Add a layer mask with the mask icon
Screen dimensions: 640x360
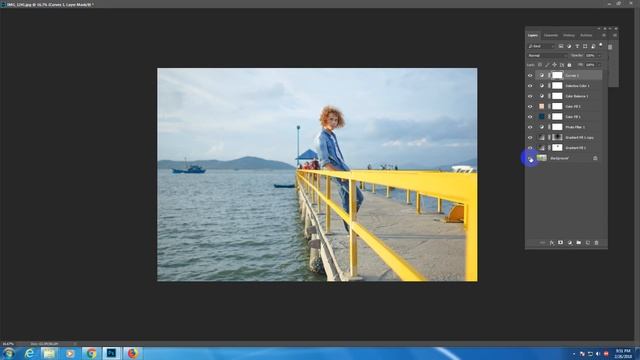560,242
